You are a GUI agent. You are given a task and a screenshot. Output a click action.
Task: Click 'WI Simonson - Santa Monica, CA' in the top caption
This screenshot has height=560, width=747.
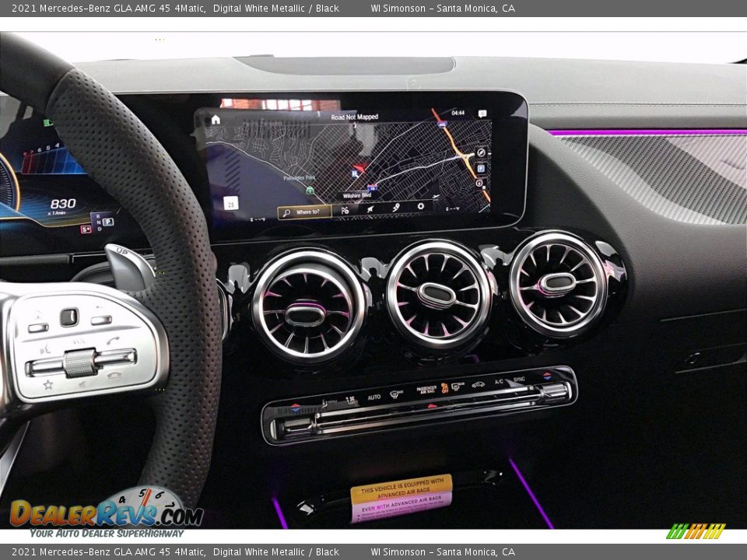pos(443,8)
